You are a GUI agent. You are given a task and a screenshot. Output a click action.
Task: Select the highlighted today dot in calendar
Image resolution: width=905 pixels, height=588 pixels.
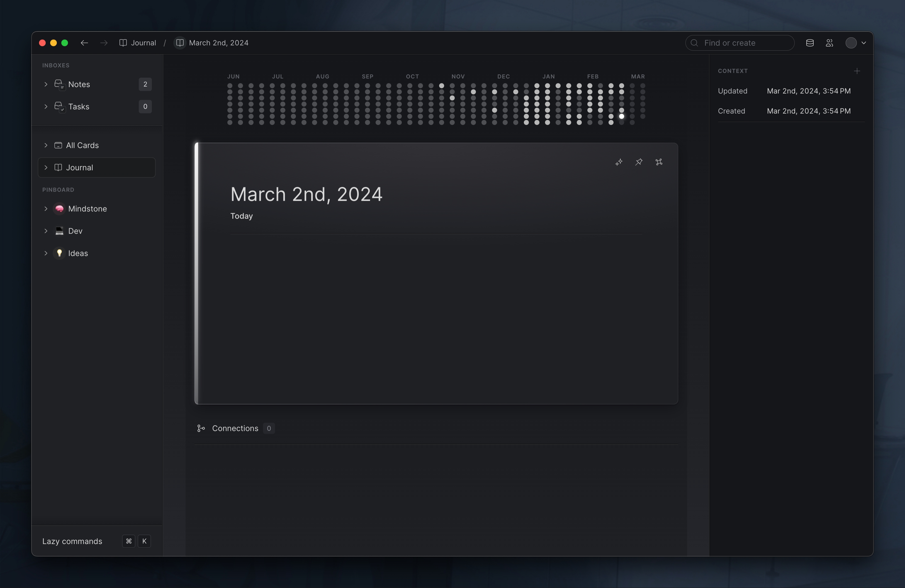[622, 117]
